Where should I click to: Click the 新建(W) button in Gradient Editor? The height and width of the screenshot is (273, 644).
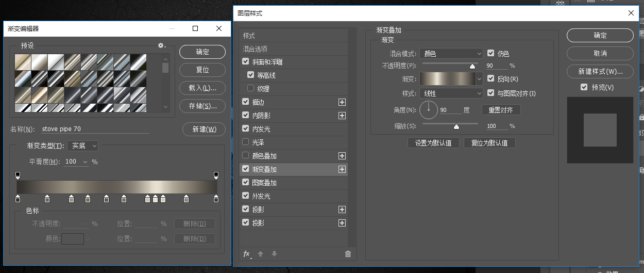pyautogui.click(x=204, y=129)
